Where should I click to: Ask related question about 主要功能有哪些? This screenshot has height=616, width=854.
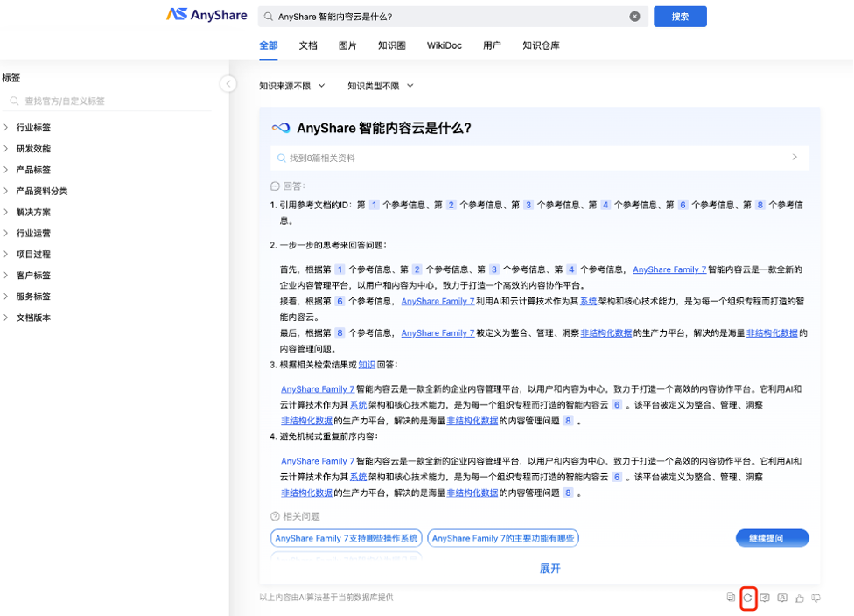pos(503,538)
